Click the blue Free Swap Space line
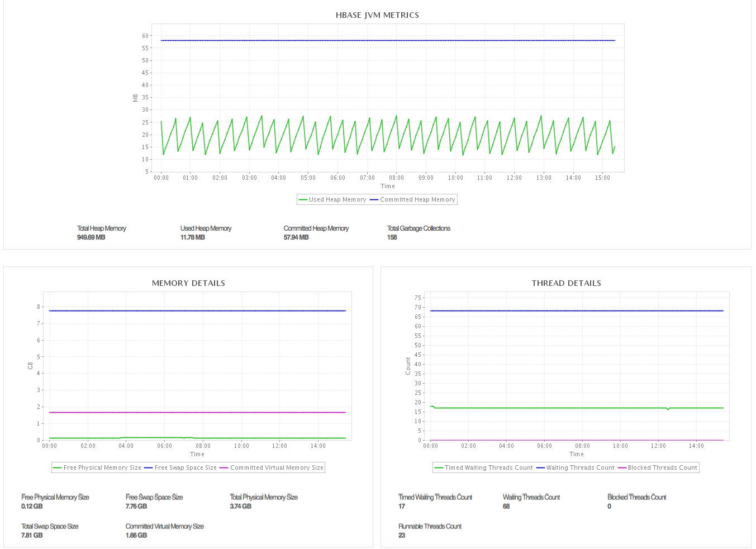The image size is (756, 549). (x=197, y=311)
